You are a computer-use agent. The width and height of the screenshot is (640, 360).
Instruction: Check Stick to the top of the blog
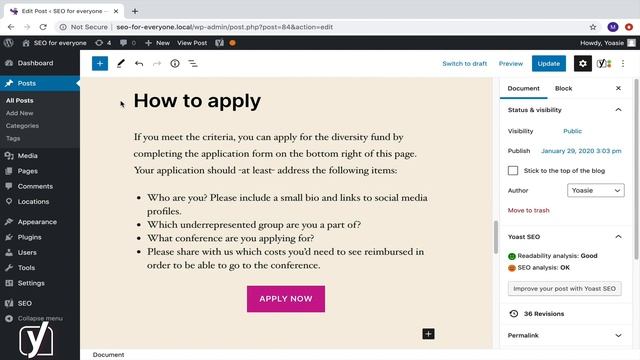513,170
